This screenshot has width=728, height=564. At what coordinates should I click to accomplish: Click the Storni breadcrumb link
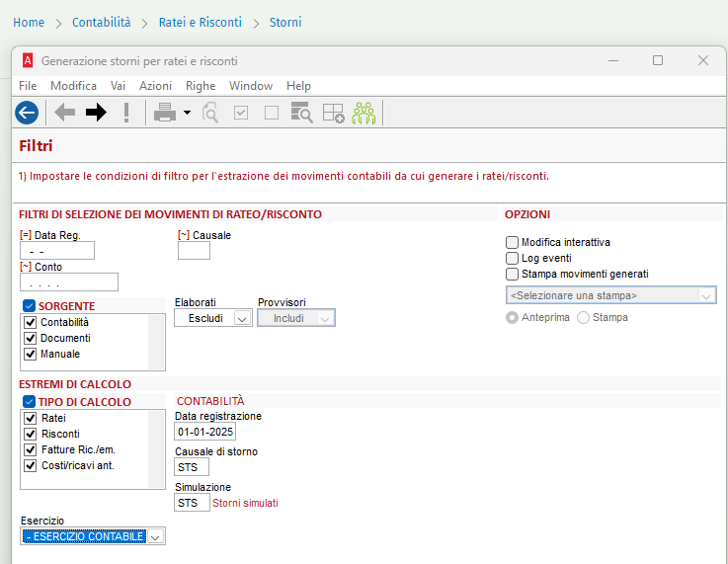pos(285,23)
